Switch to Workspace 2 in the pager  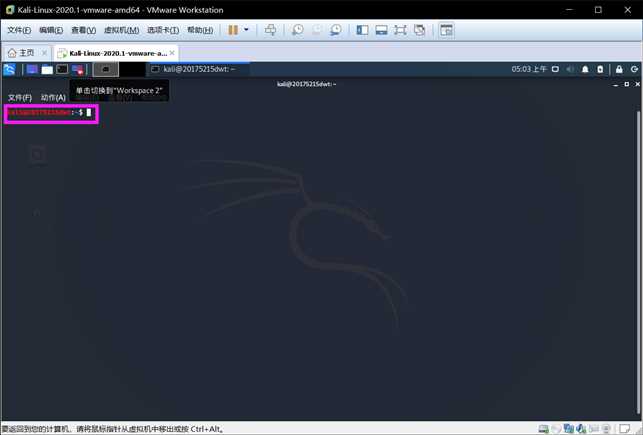click(x=132, y=69)
